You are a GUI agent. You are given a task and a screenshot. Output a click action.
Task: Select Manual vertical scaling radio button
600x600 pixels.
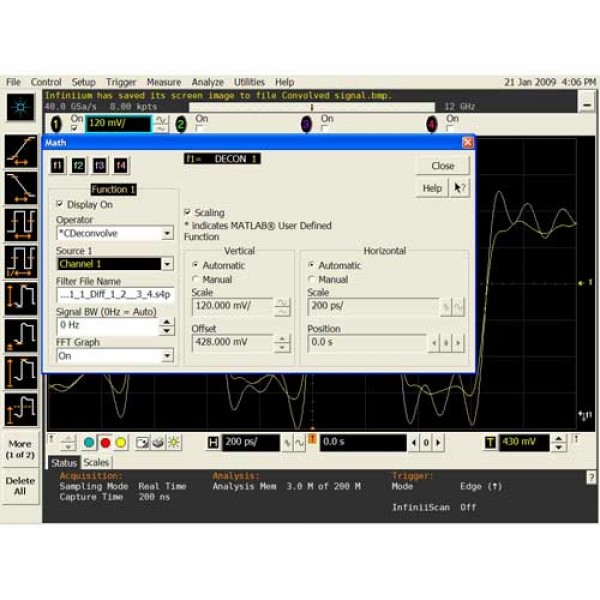point(196,280)
